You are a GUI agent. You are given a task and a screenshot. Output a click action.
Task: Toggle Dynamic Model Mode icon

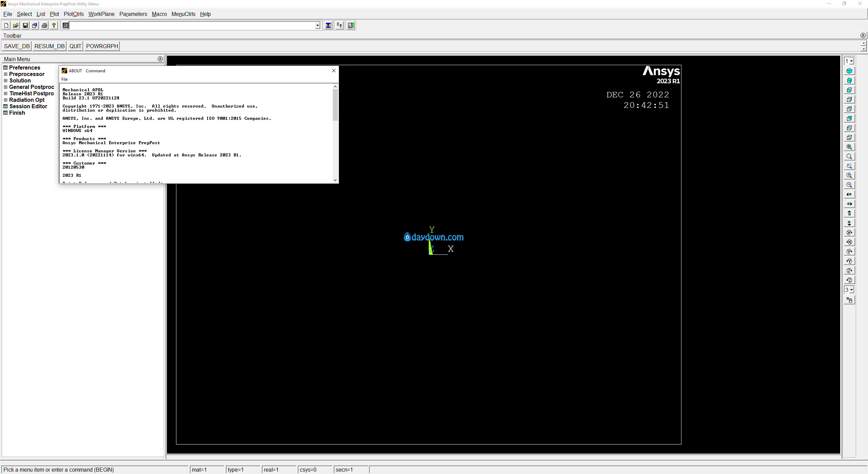(x=849, y=300)
